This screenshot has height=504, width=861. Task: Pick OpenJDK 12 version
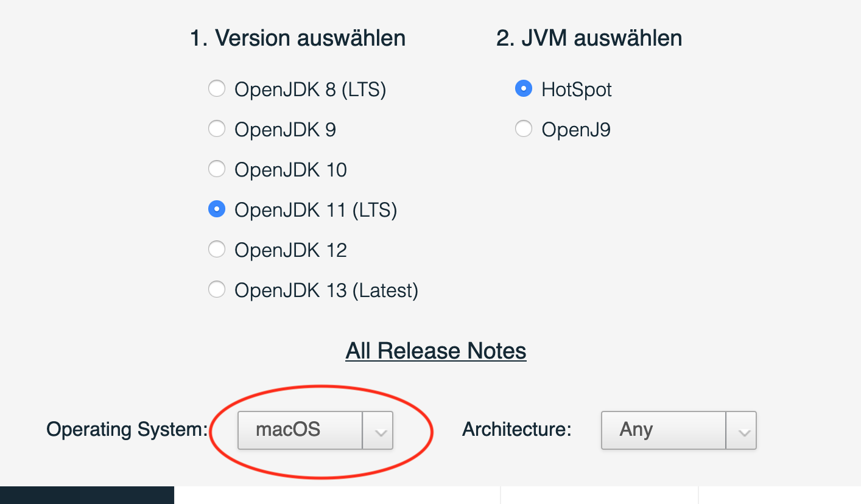[217, 250]
